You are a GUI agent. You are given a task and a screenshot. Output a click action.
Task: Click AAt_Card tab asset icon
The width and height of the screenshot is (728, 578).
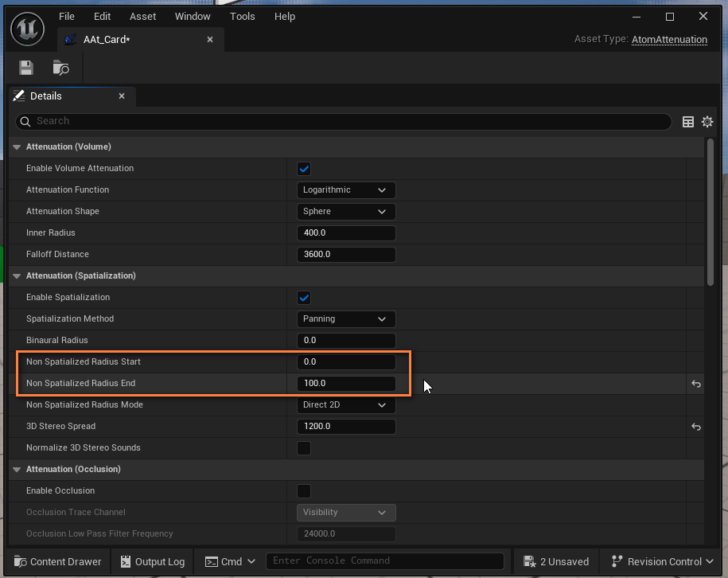click(x=70, y=40)
